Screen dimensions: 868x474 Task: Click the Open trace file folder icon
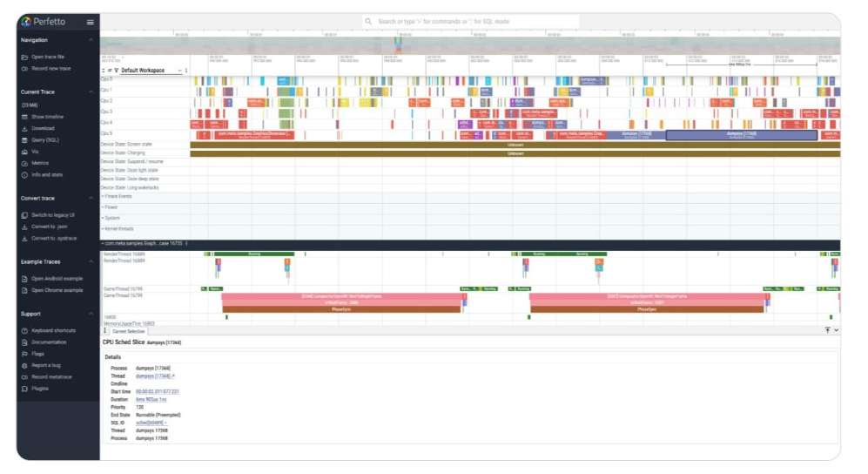click(24, 57)
